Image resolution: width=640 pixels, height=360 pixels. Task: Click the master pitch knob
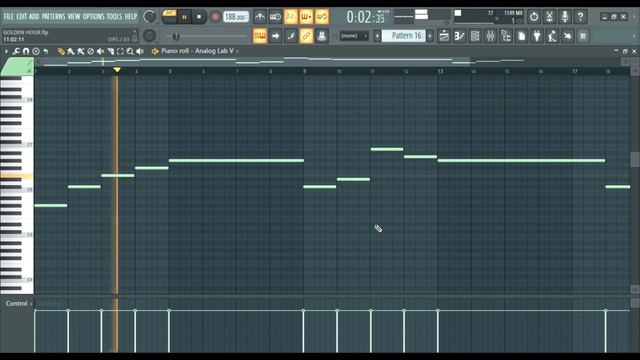149,36
